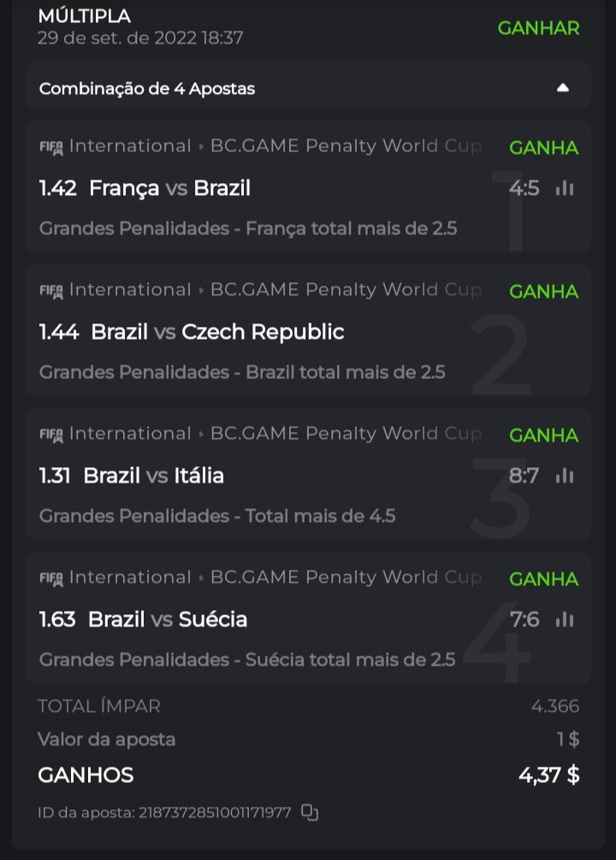The width and height of the screenshot is (616, 860).
Task: Click the GANHAR status label at top
Action: [x=538, y=27]
